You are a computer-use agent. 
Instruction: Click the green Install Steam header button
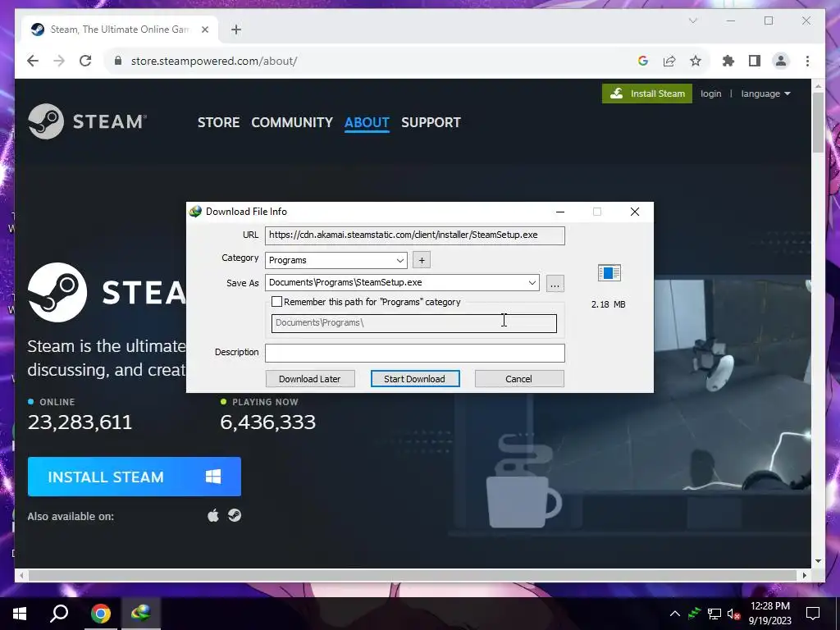point(647,94)
